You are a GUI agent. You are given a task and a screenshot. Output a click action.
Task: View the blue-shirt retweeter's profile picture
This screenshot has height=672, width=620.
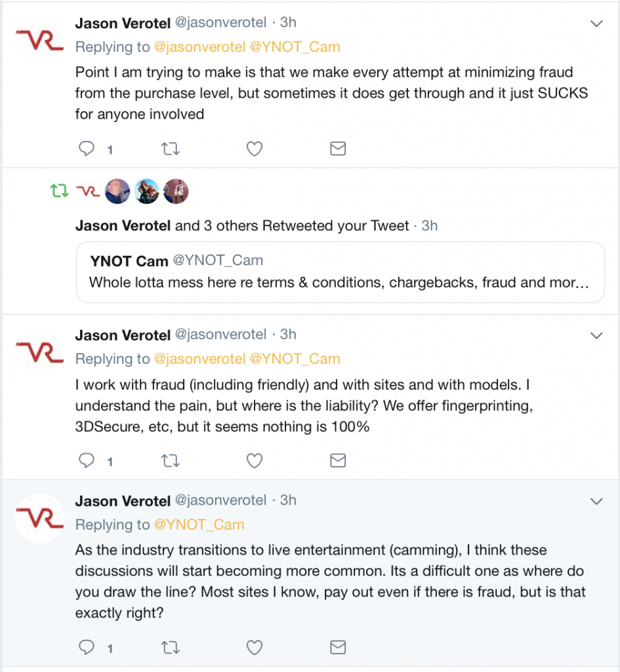[117, 191]
